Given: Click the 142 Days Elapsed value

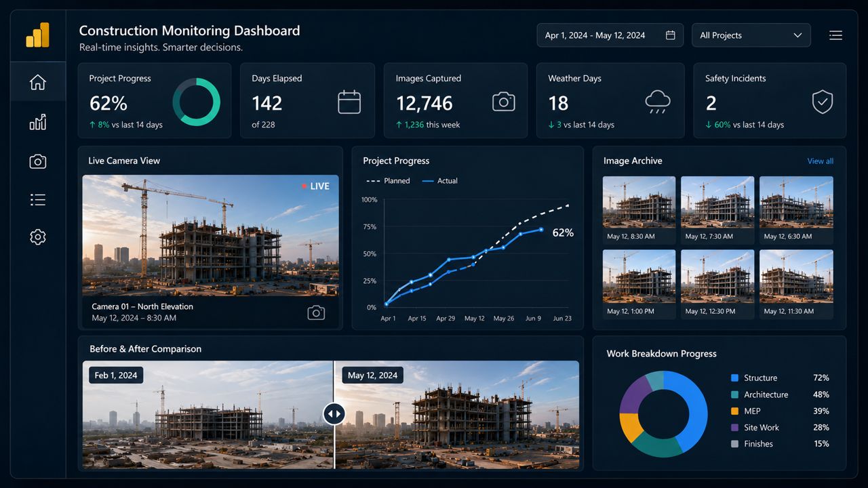Looking at the screenshot, I should (x=267, y=103).
